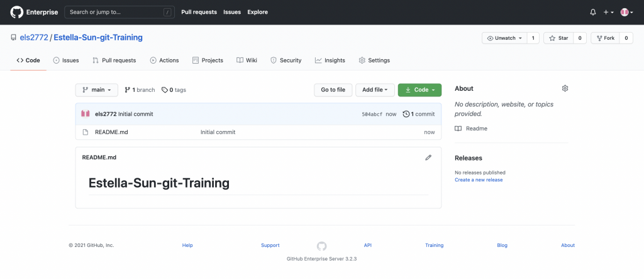Open the main branch dropdown
The image size is (644, 279).
click(96, 89)
